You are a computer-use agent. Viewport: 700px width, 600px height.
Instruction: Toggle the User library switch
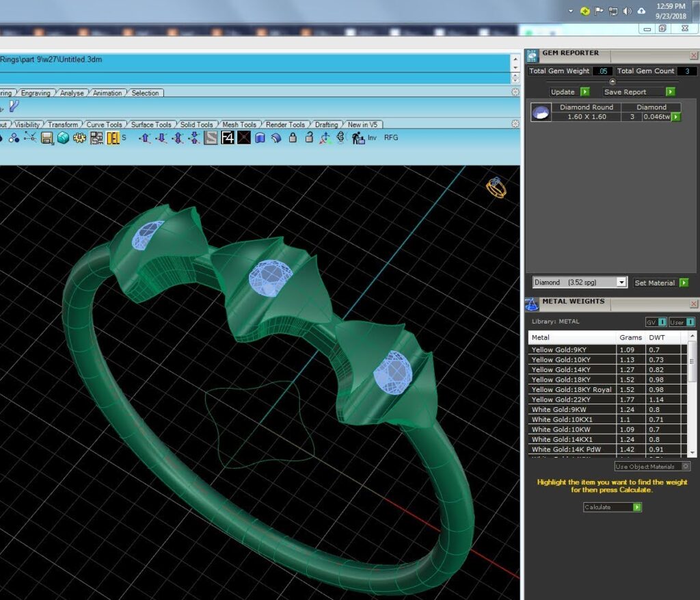tap(682, 322)
